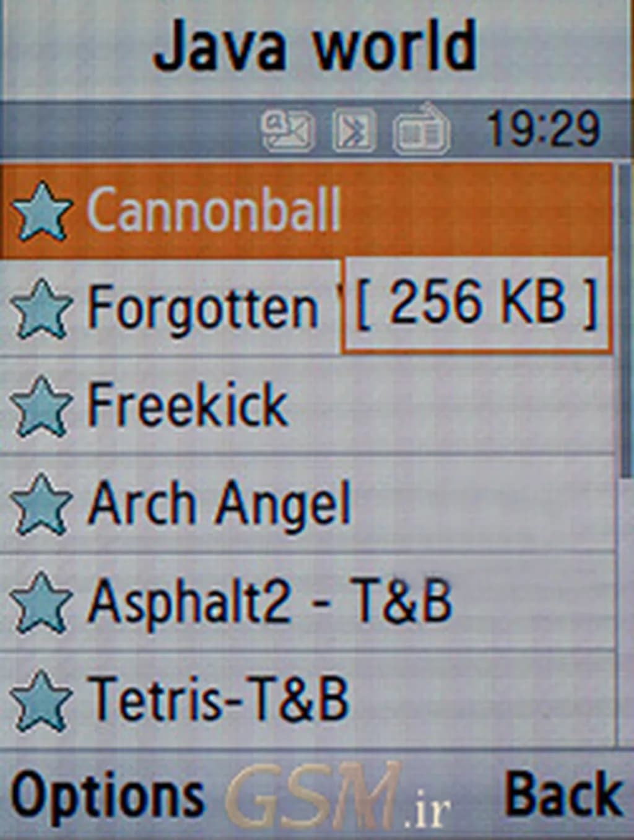Click the 256 KB size tooltip
Screen dimensions: 634x840
[x=476, y=305]
